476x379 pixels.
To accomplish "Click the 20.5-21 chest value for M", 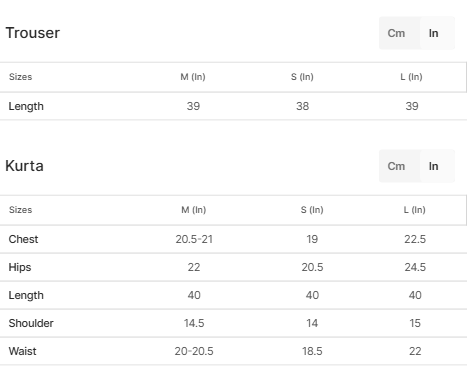I will (x=194, y=239).
